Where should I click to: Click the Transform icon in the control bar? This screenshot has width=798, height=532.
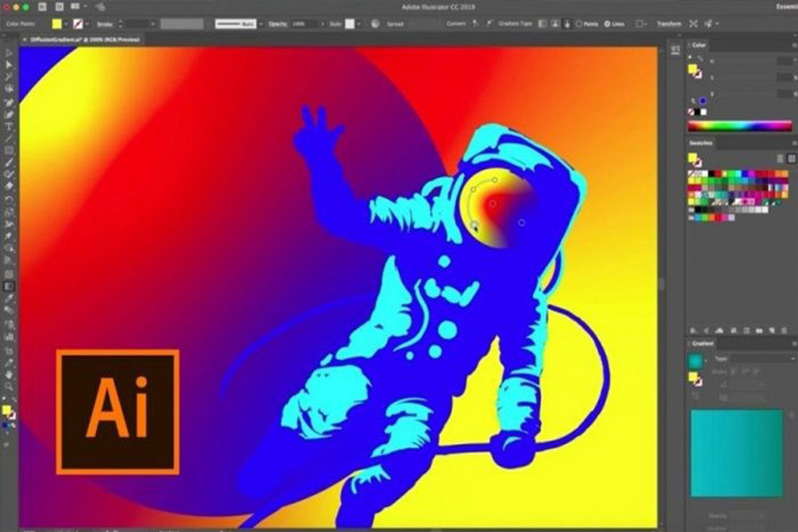point(669,22)
